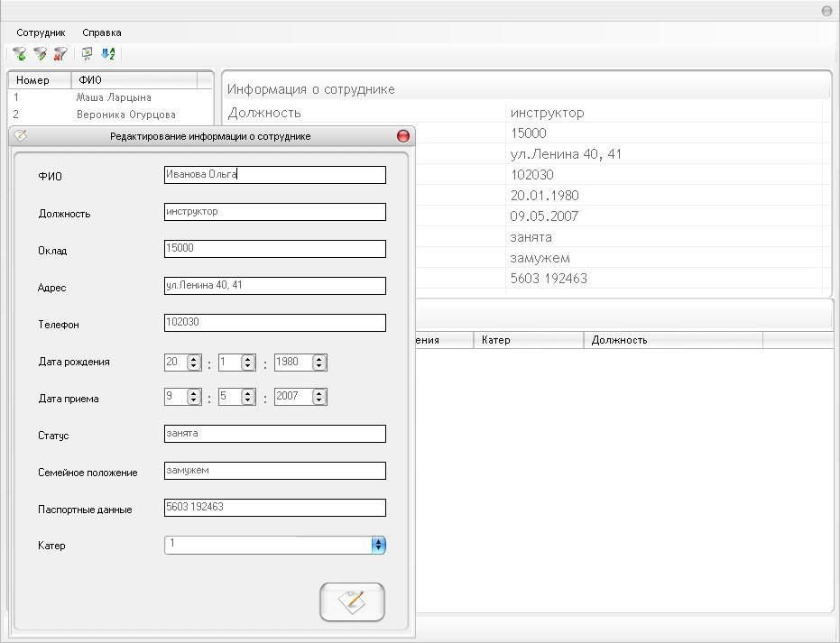Decrease the birth date day value
Screen dimensions: 840x643
pos(194,366)
